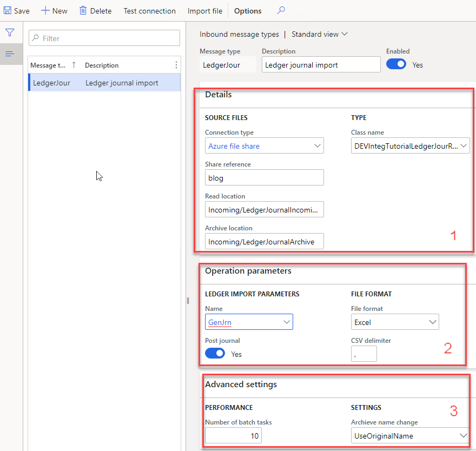Click the Share reference field
This screenshot has width=476, height=451.
coord(264,177)
